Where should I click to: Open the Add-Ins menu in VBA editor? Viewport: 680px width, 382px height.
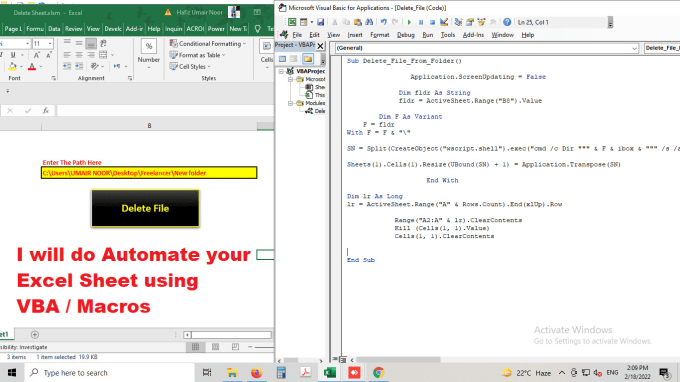click(x=473, y=35)
